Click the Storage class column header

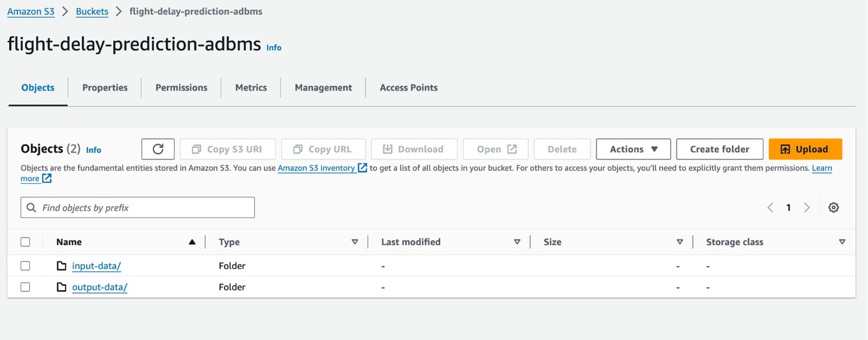pyautogui.click(x=734, y=242)
